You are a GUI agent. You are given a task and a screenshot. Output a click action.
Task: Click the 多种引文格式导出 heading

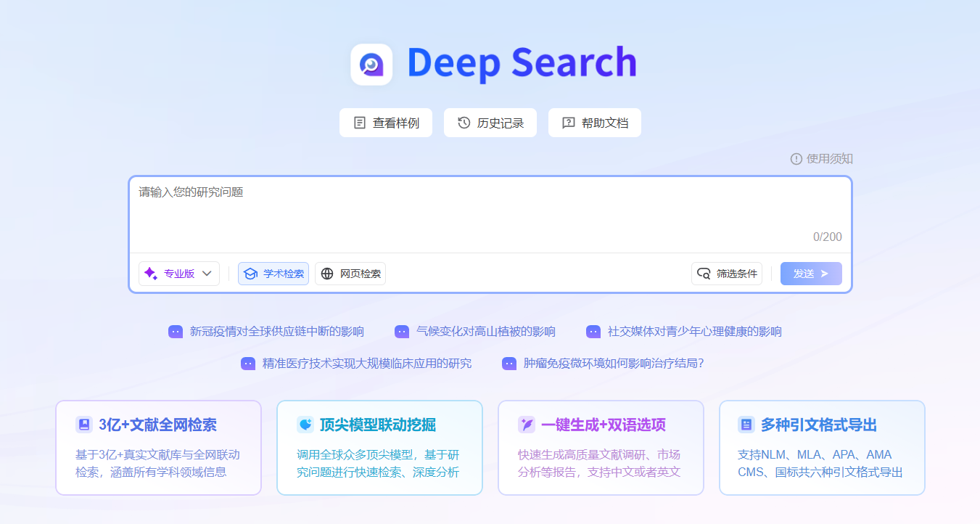pyautogui.click(x=819, y=425)
